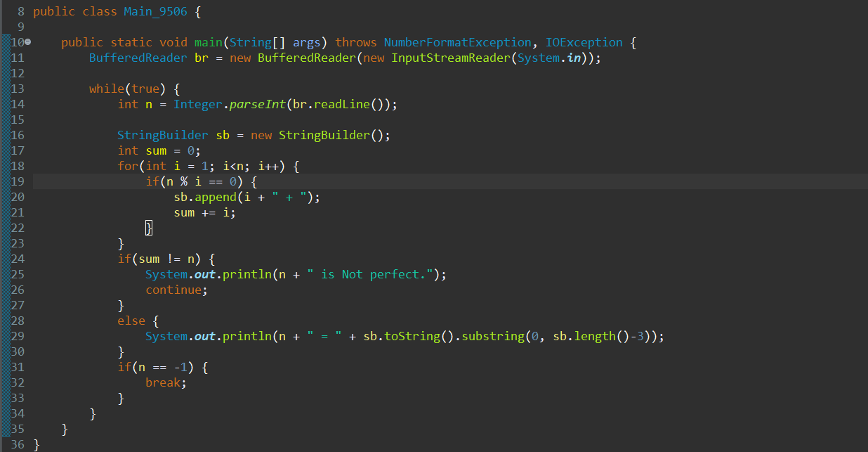Click the 'sum != n' condition
Image resolution: width=868 pixels, height=452 pixels.
166,259
